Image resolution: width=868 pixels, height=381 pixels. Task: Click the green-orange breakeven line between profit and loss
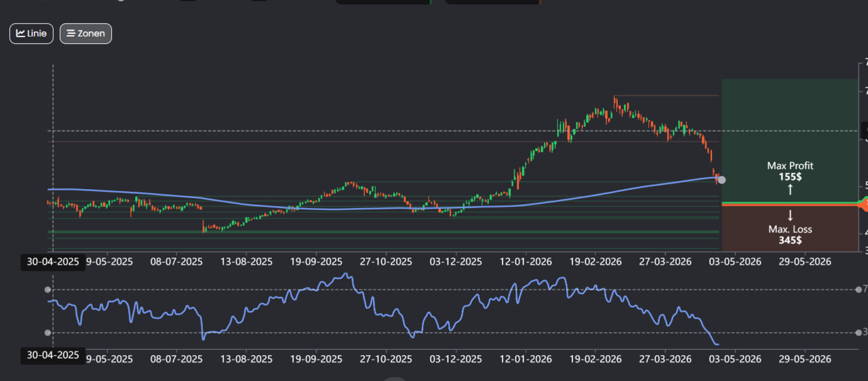(x=790, y=203)
